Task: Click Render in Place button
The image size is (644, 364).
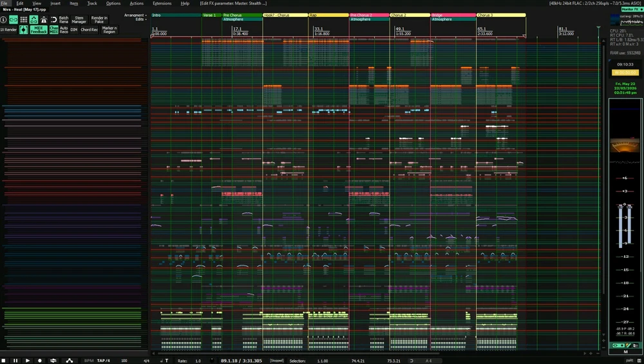Action: [x=99, y=20]
